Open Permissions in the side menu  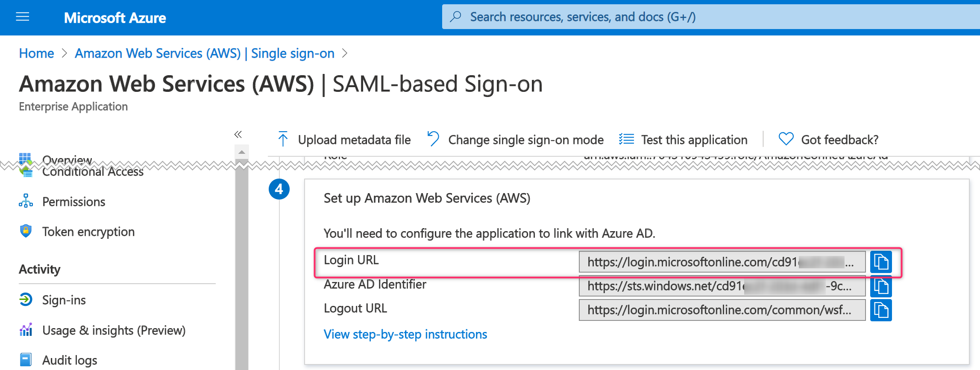click(x=73, y=202)
